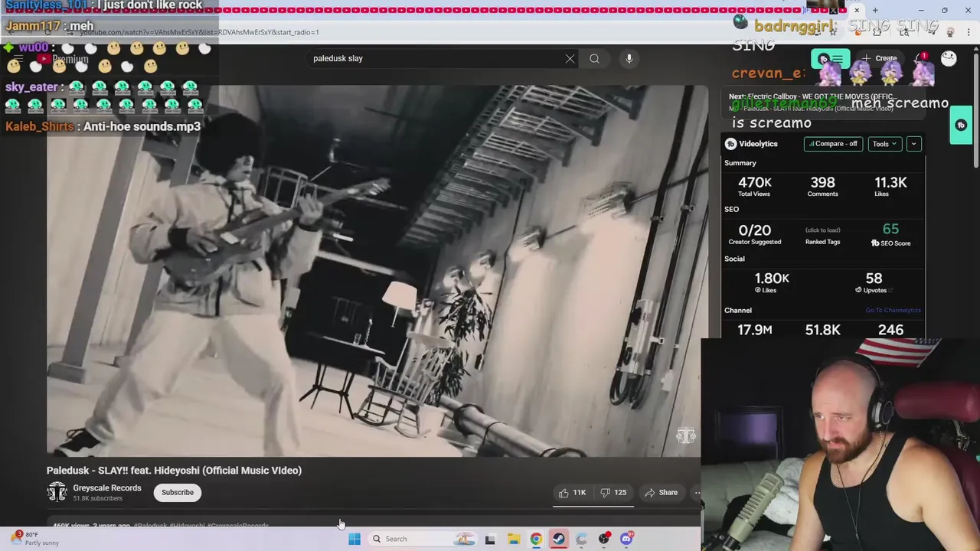The height and width of the screenshot is (551, 980).
Task: Open the Share dialog
Action: click(661, 493)
